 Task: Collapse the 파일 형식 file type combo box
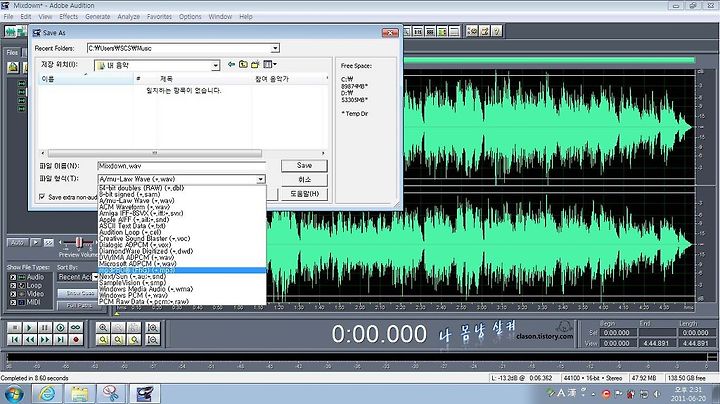tap(260, 179)
